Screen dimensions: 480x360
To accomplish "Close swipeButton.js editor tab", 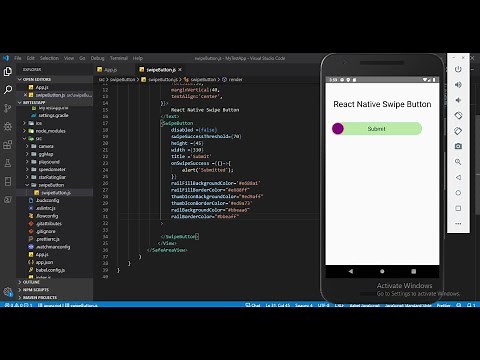I will click(180, 69).
